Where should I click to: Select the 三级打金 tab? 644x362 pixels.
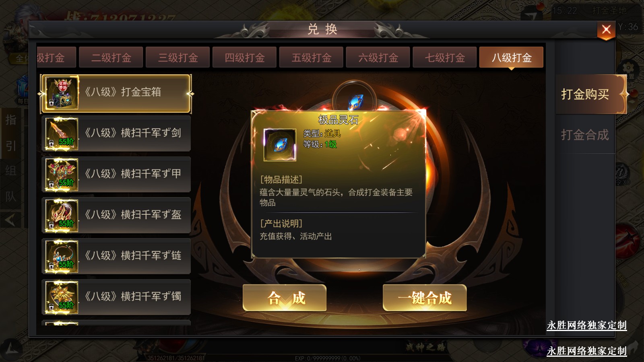[178, 58]
